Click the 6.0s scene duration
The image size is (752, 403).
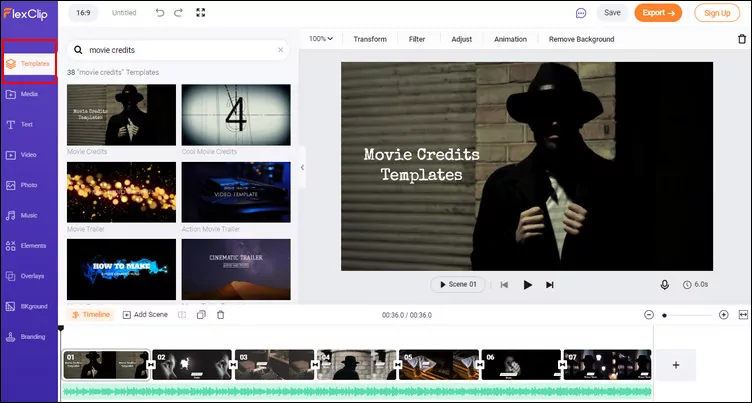[695, 284]
